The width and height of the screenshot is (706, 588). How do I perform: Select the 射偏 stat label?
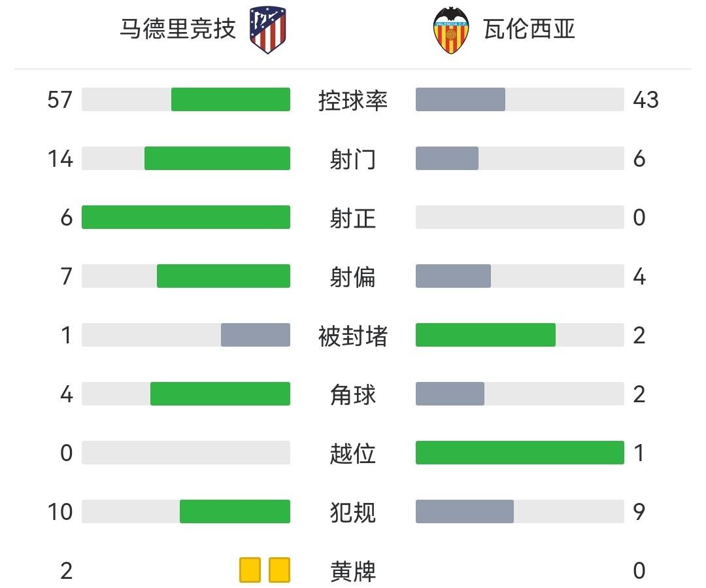coord(353,277)
